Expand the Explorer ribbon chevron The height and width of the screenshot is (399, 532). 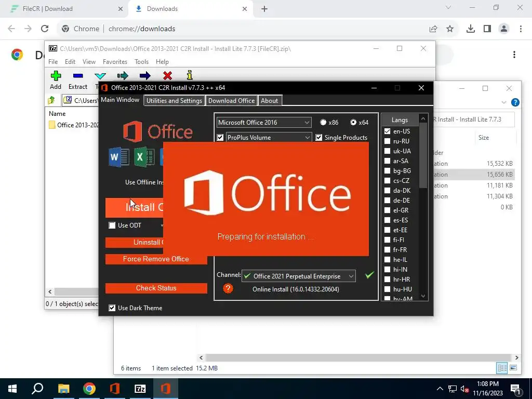[504, 102]
